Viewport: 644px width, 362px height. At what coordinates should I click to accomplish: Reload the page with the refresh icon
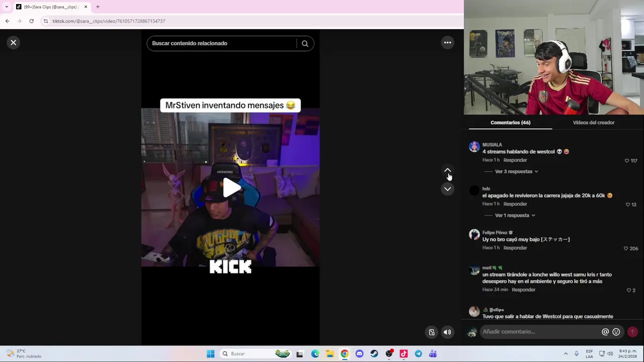coord(31,21)
